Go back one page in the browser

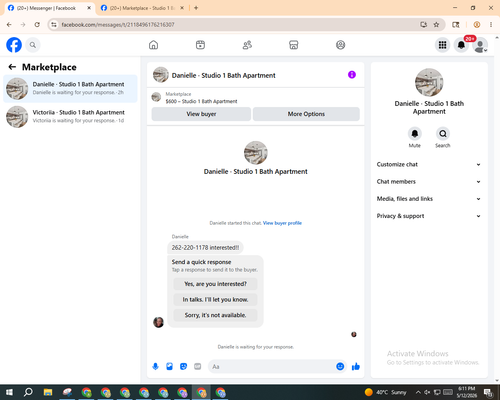point(9,25)
